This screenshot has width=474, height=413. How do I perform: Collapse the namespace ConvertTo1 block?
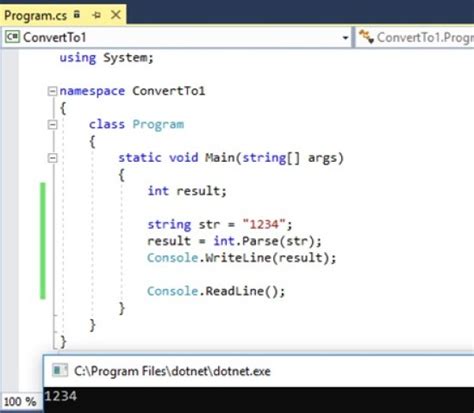click(52, 91)
